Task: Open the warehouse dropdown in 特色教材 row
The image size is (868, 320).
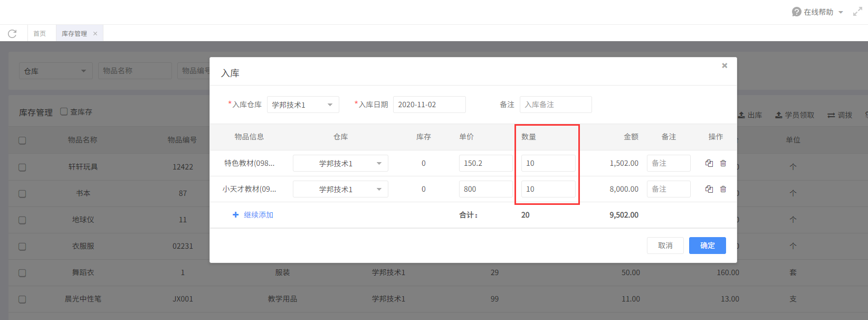Action: tap(340, 163)
